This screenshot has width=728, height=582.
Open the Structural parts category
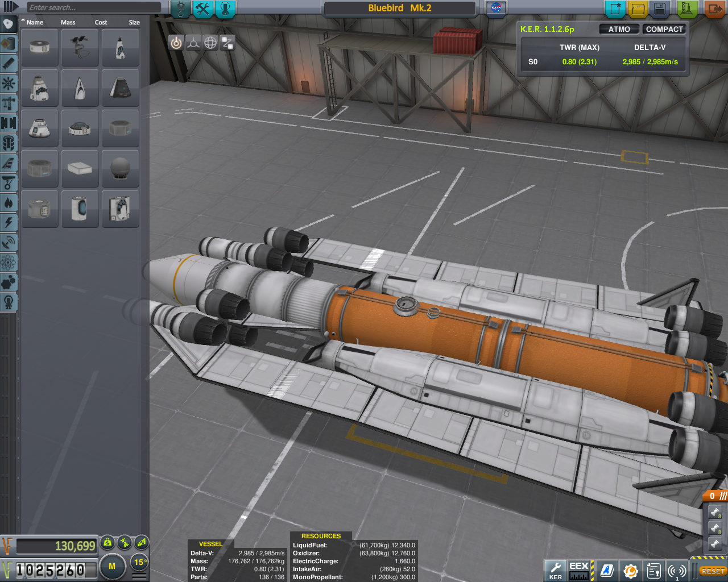tap(9, 103)
